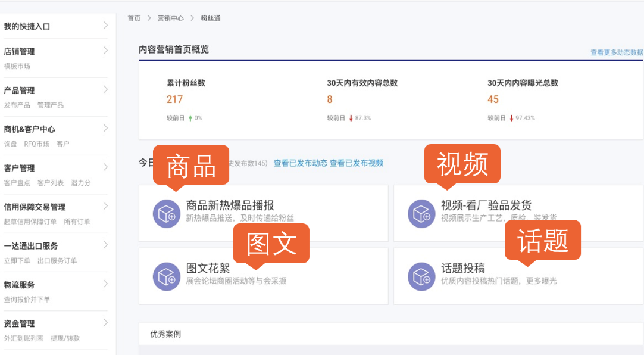Click 营销中心 breadcrumb link
Screen dimensions: 644x355
coord(170,18)
